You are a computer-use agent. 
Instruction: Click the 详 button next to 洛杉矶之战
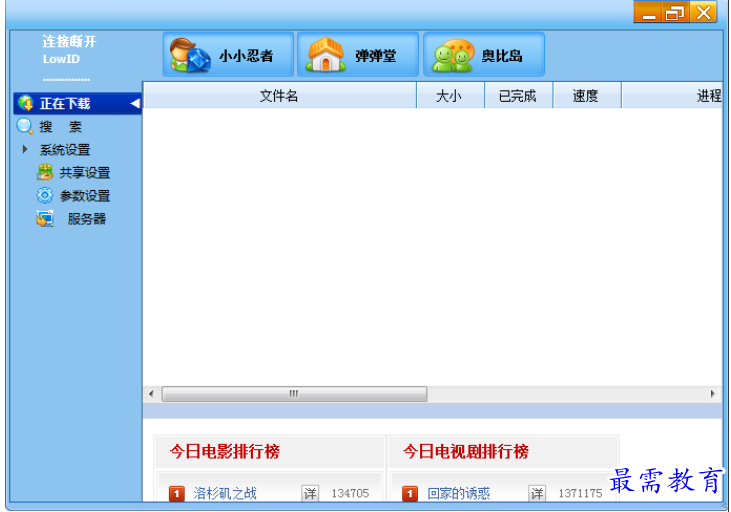(x=310, y=493)
